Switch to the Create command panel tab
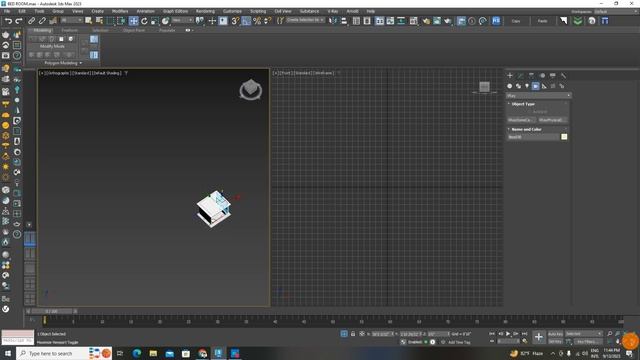This screenshot has height=360, width=640. click(x=510, y=76)
